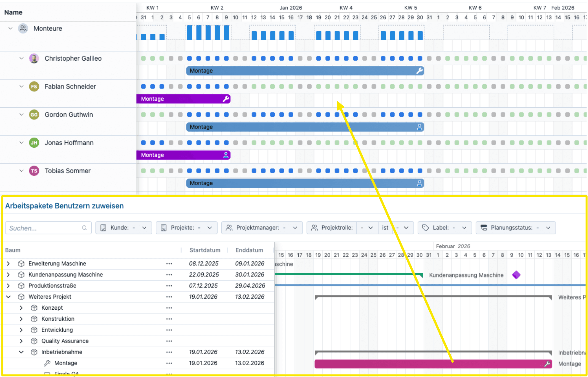The width and height of the screenshot is (588, 377).
Task: Open the Planungsstatus filter dropdown
Action: (516, 228)
